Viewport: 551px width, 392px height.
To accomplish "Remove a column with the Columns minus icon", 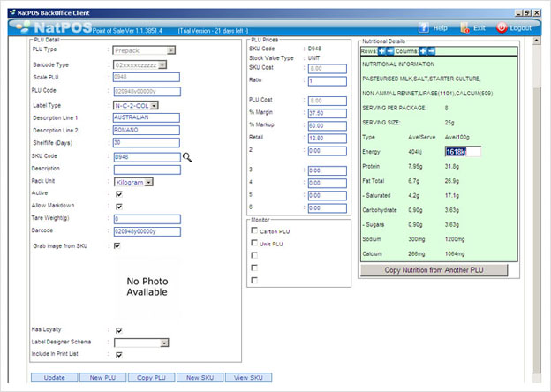I will tap(431, 51).
